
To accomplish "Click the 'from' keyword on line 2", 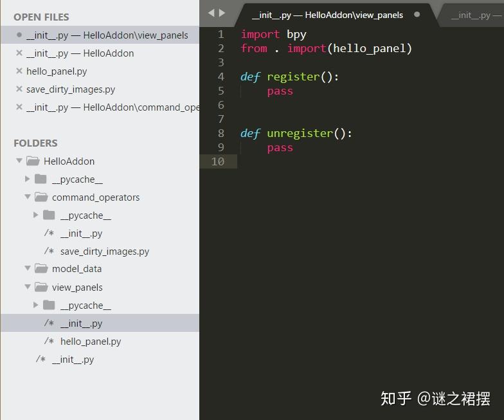I will (x=254, y=48).
